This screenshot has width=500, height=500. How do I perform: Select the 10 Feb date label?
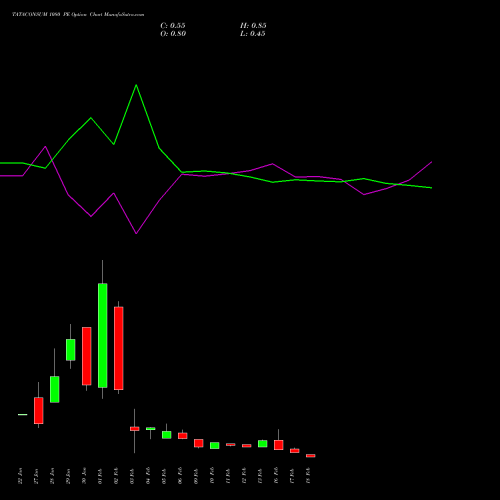(x=212, y=476)
